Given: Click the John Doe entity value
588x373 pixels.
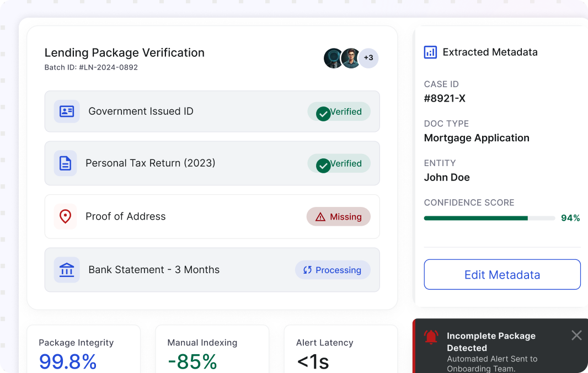Looking at the screenshot, I should [447, 177].
